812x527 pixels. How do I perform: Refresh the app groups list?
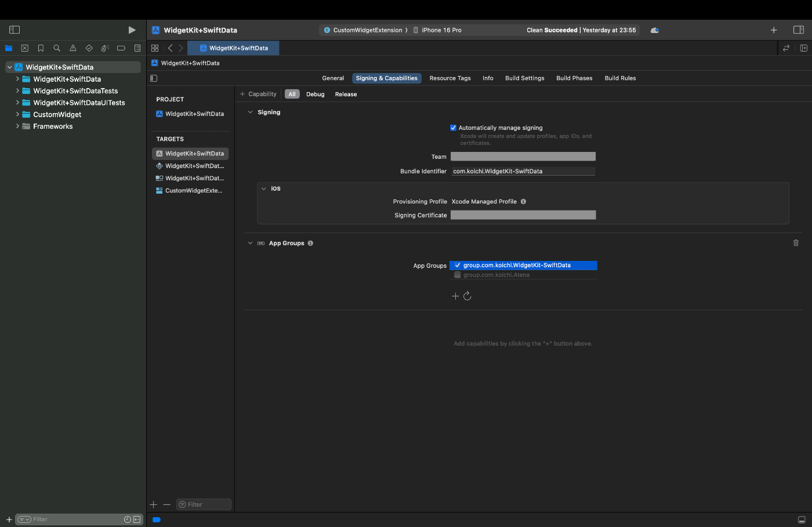click(467, 296)
